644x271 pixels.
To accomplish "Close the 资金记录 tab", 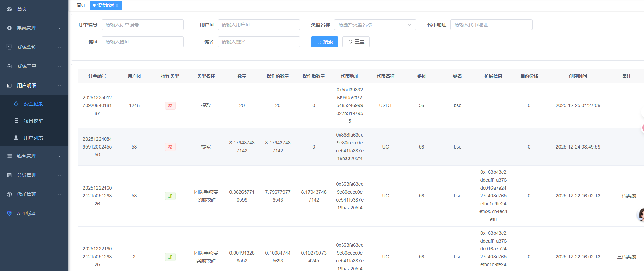I will click(x=117, y=5).
